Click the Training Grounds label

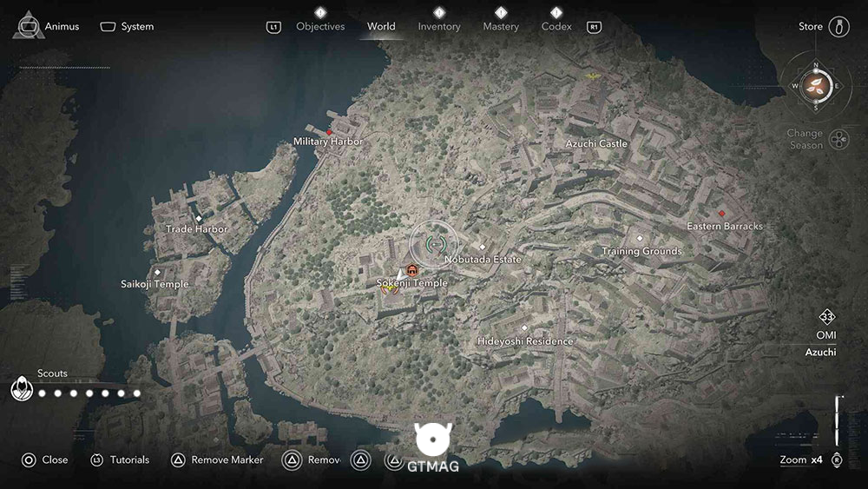[x=641, y=251]
